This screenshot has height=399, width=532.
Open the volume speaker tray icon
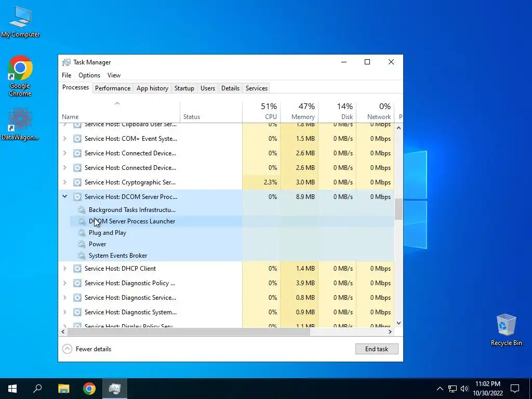[464, 389]
